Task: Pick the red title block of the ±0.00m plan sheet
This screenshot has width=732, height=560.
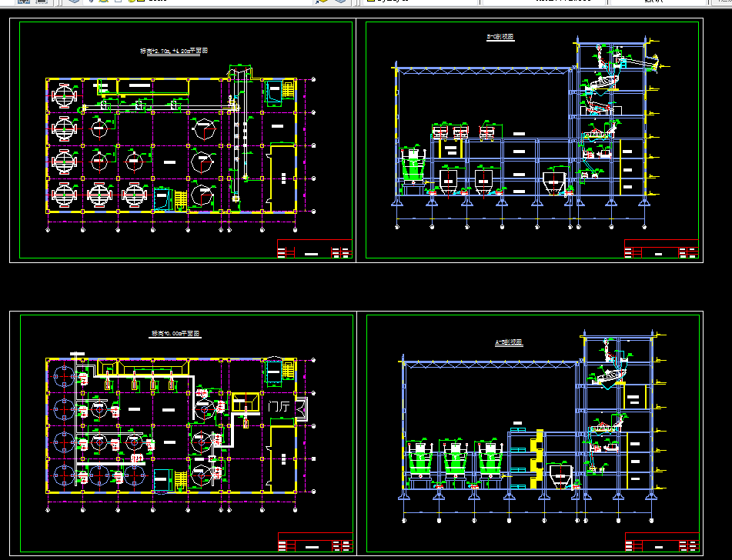Action: (x=316, y=542)
